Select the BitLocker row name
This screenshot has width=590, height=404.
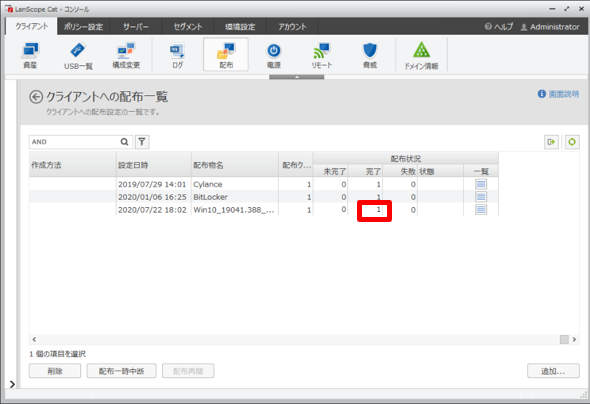(x=210, y=197)
